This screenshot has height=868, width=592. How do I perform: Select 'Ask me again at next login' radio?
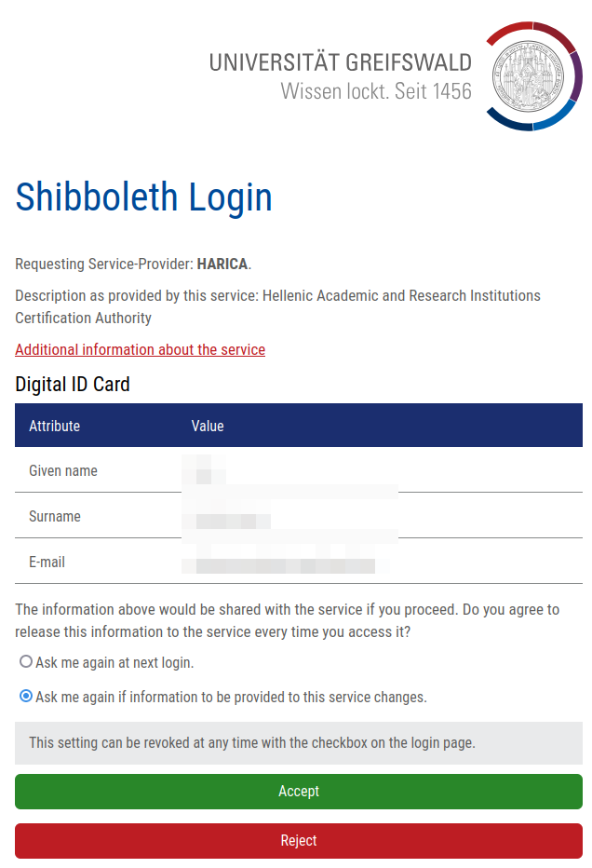coord(26,662)
